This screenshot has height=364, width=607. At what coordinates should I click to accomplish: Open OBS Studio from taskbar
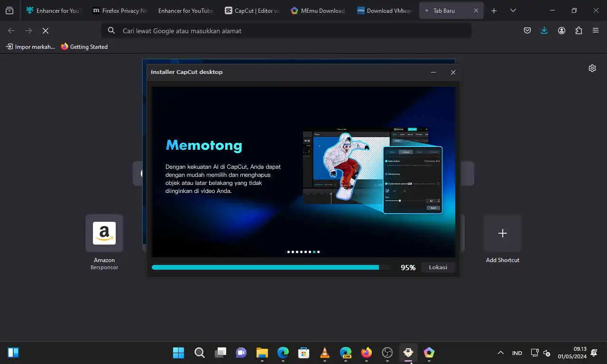[x=387, y=353]
